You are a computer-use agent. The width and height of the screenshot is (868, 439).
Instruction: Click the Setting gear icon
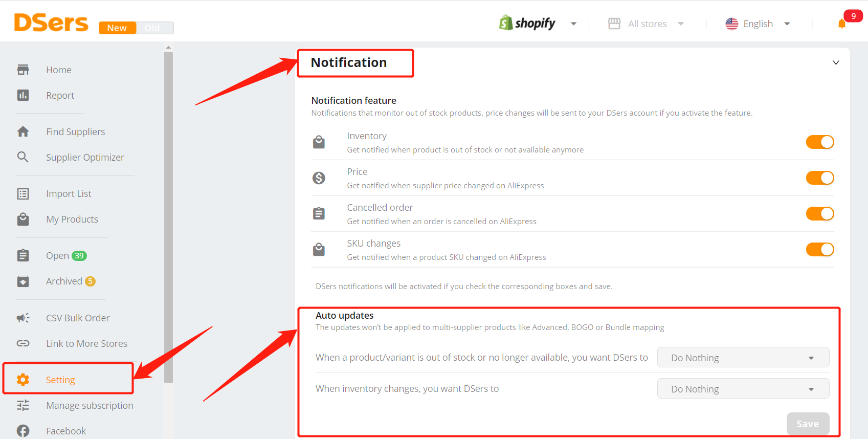pos(23,380)
